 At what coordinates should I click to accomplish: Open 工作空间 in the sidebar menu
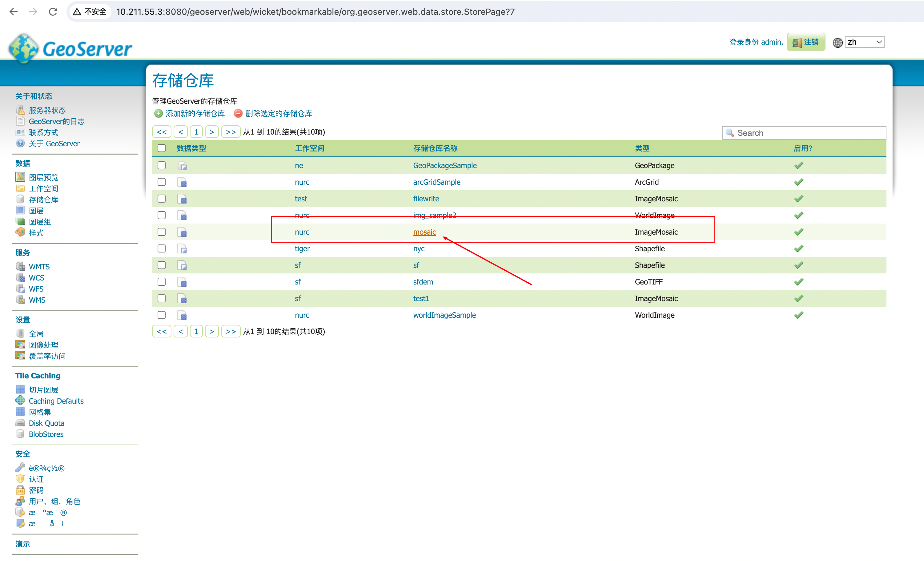click(x=43, y=188)
